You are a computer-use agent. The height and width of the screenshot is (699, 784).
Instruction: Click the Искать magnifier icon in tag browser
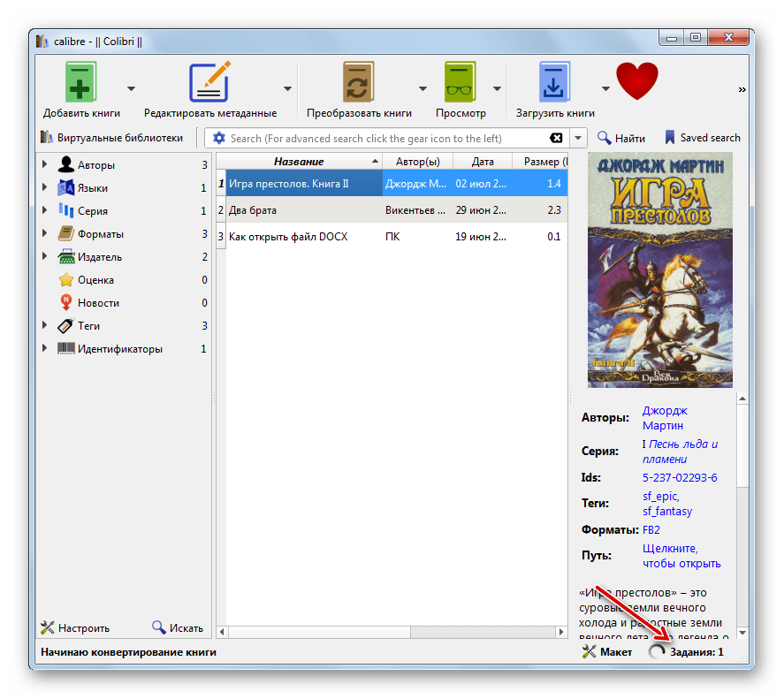[x=158, y=627]
